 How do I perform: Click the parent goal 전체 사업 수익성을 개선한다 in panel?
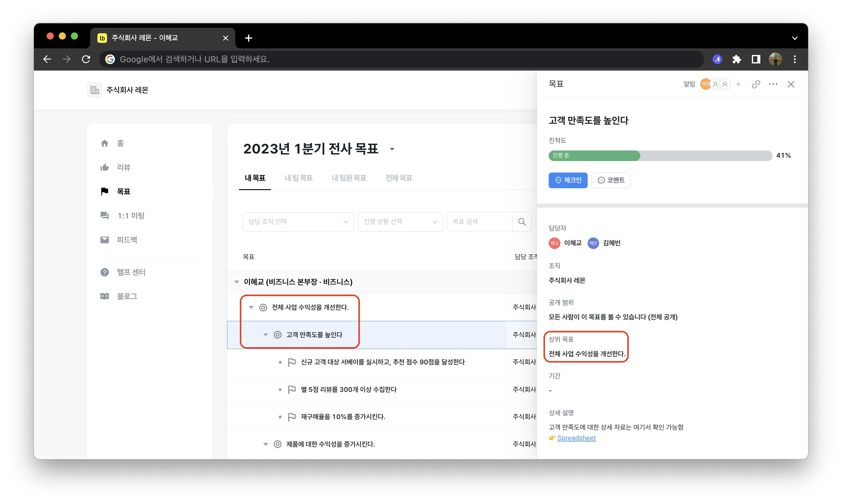(x=587, y=354)
